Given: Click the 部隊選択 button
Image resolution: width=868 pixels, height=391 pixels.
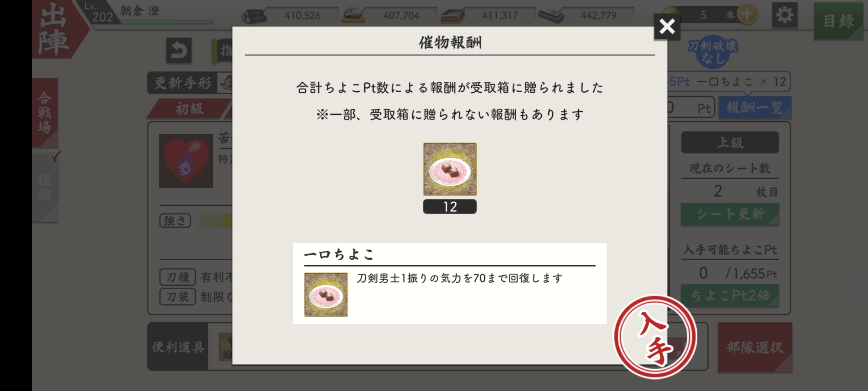Looking at the screenshot, I should 755,347.
